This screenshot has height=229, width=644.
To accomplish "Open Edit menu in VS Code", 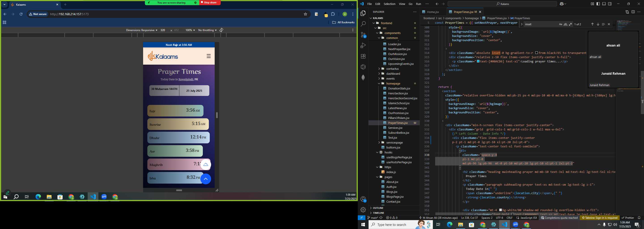I will coord(378,4).
